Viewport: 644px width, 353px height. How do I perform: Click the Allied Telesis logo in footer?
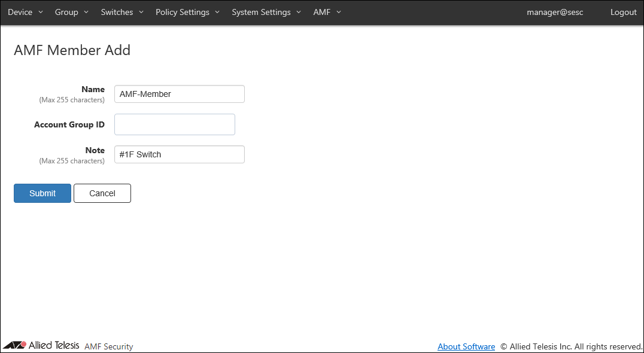(x=41, y=345)
